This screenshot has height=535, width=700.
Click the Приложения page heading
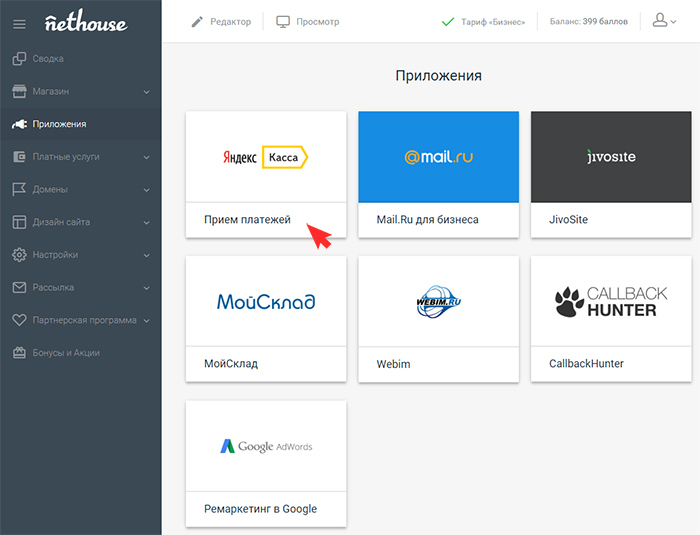point(438,76)
